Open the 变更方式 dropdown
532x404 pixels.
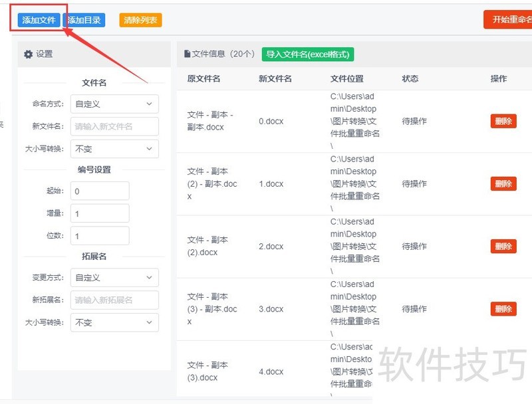point(114,278)
